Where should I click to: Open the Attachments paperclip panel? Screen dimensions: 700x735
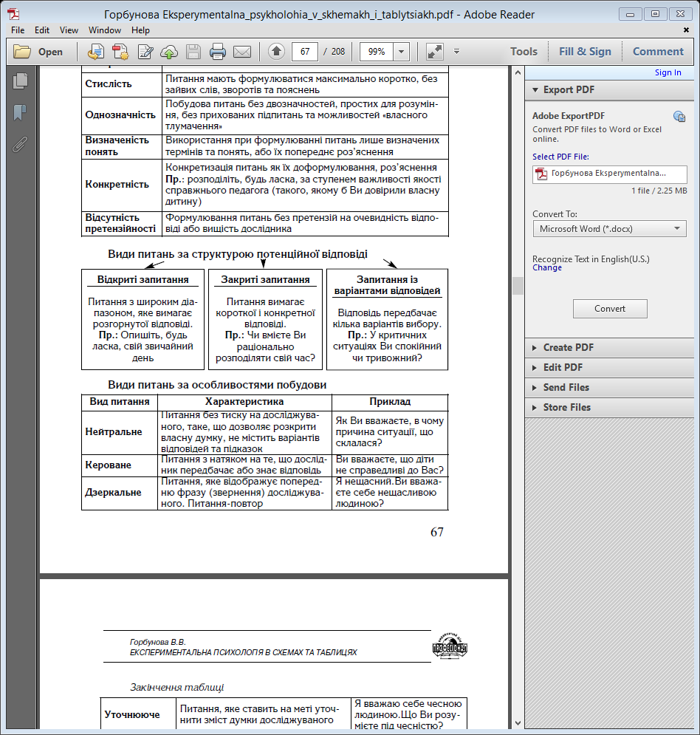[20, 144]
